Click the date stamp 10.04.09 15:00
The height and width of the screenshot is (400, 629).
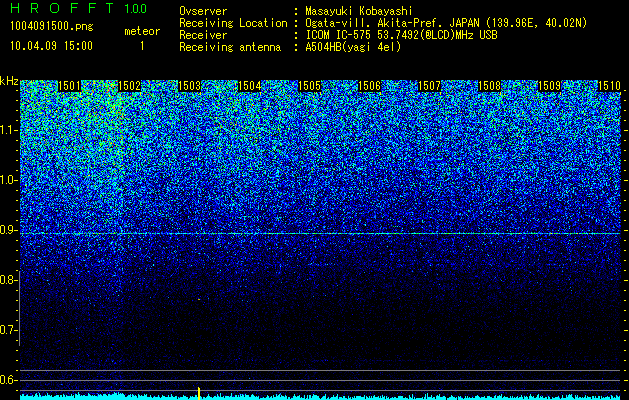51,46
